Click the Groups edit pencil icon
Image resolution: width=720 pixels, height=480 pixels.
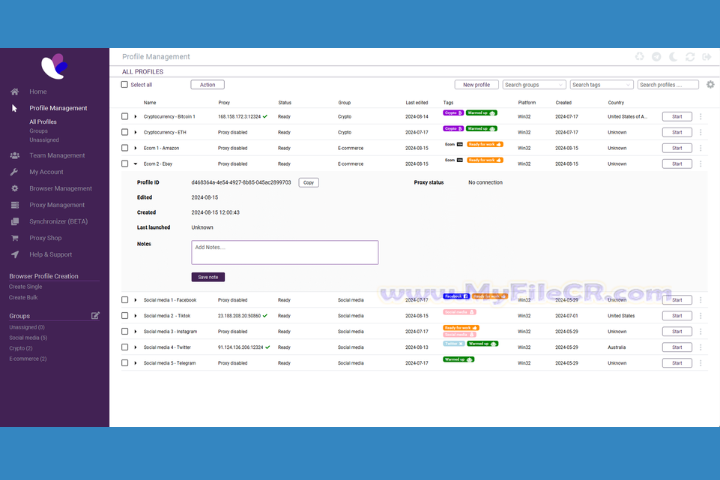pos(95,316)
